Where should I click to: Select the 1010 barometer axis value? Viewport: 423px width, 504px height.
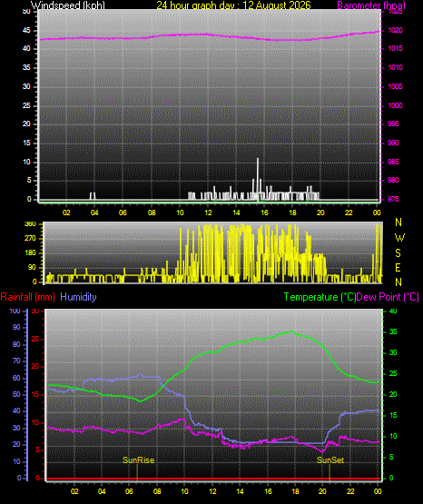point(396,67)
